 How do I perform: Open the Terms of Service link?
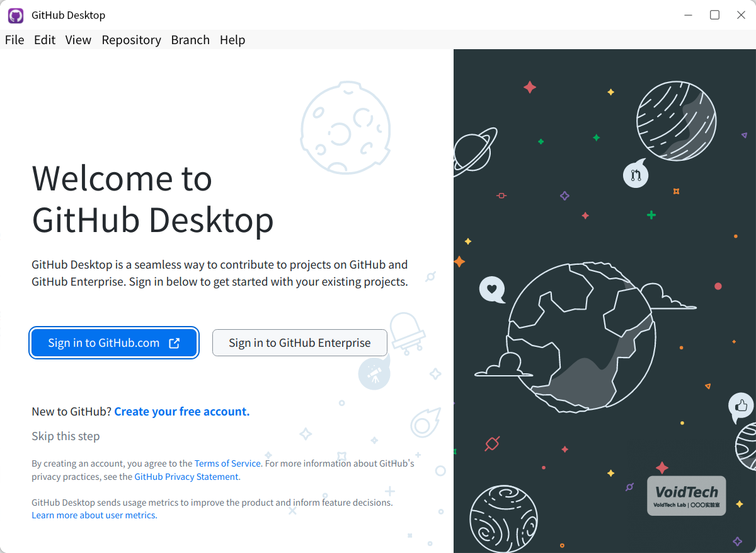coord(227,463)
